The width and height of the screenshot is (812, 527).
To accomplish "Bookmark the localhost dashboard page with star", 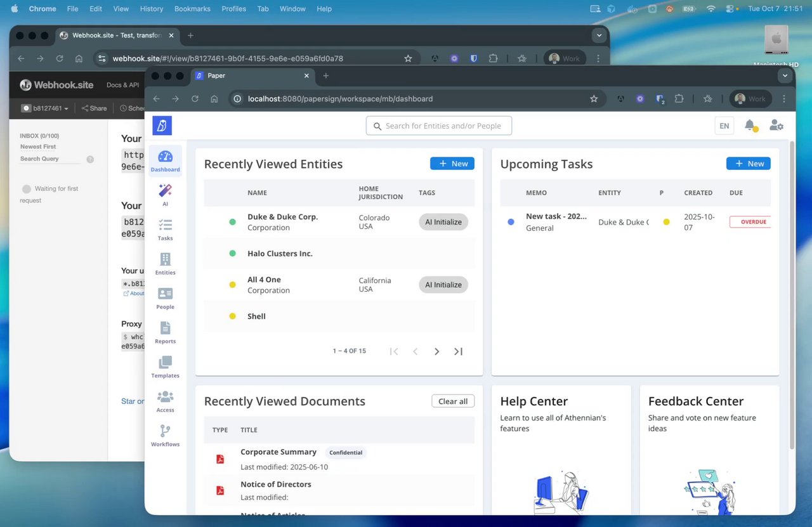I will pyautogui.click(x=594, y=99).
